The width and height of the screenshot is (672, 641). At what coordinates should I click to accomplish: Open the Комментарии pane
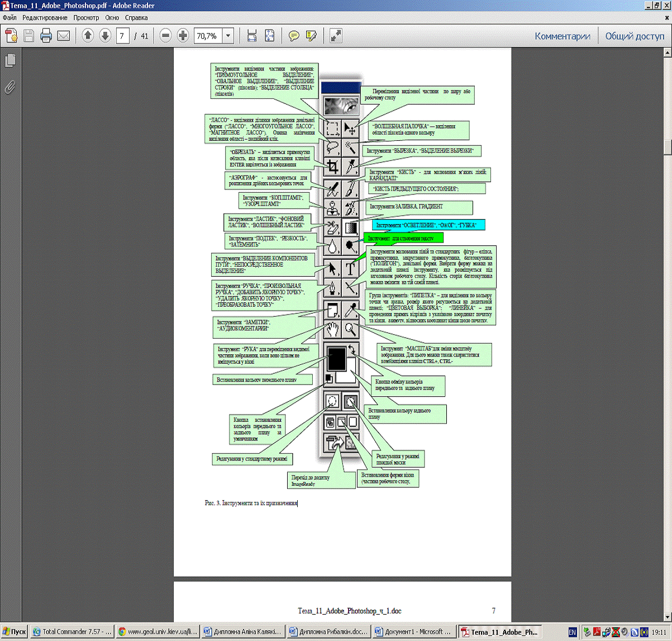563,36
